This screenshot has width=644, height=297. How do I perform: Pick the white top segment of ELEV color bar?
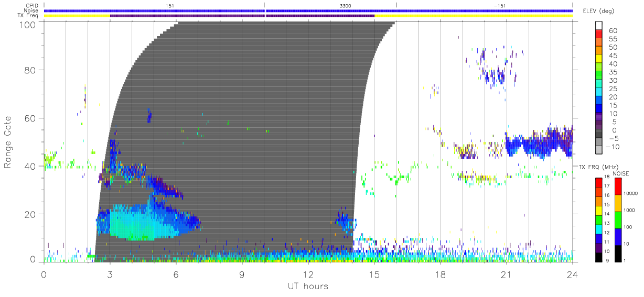coord(599,26)
